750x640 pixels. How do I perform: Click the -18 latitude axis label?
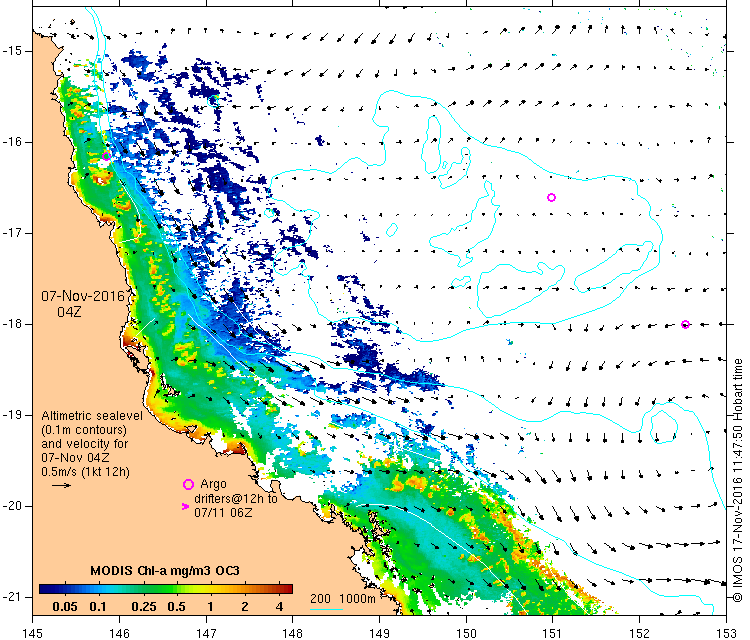coord(10,324)
